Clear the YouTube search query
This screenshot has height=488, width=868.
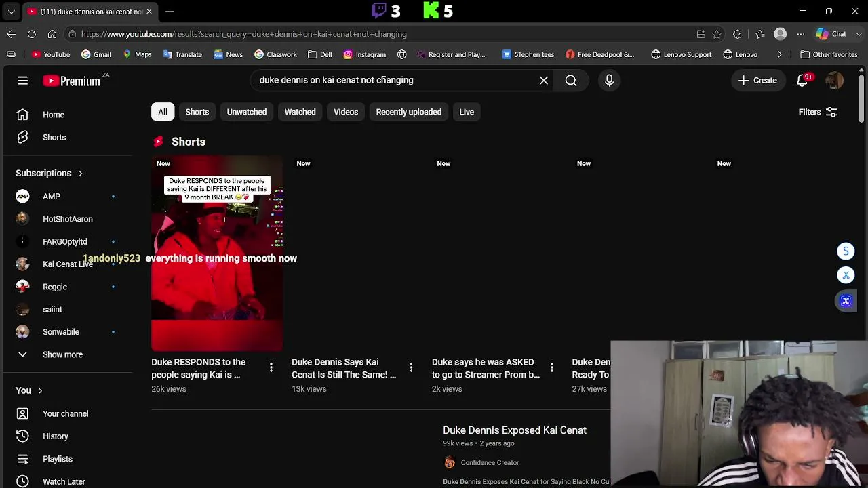pyautogui.click(x=544, y=81)
